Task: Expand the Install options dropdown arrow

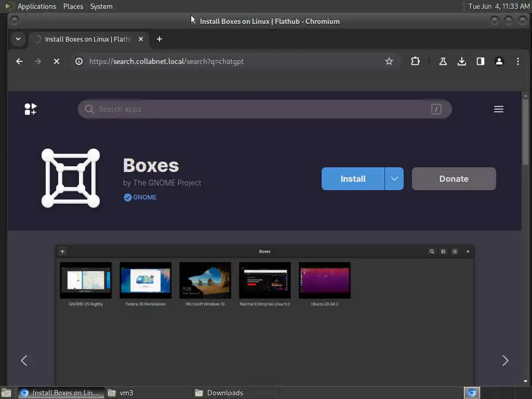Action: pyautogui.click(x=394, y=179)
